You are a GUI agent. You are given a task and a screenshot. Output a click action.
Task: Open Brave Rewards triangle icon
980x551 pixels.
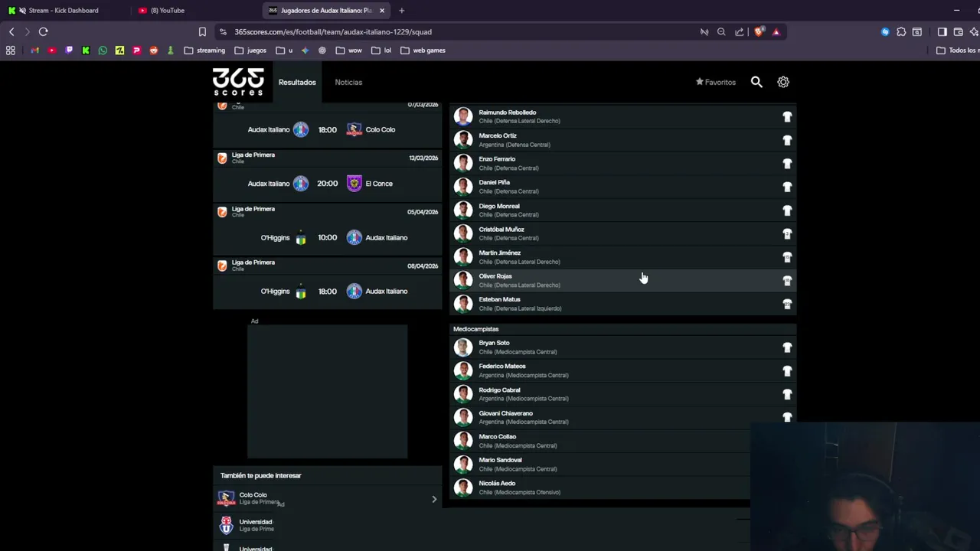click(776, 32)
